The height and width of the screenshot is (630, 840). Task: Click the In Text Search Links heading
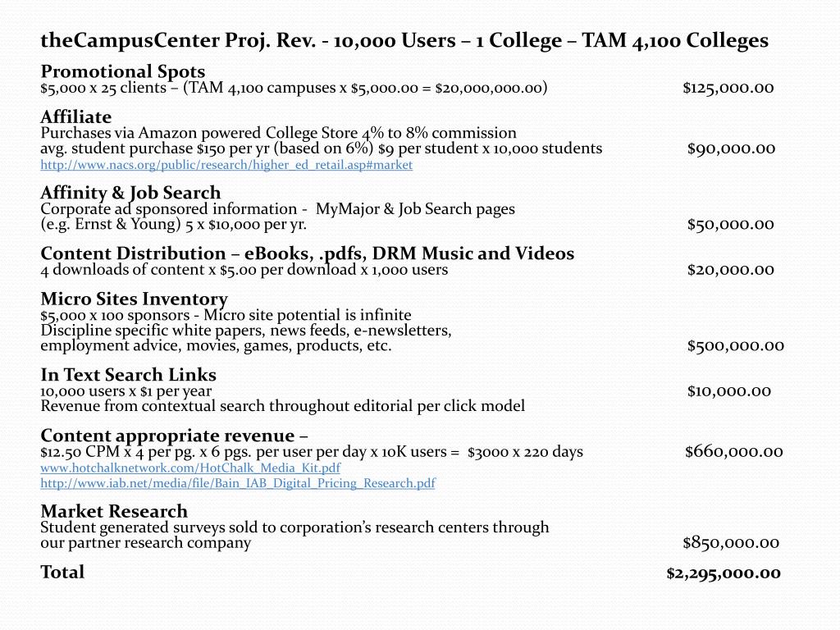(x=128, y=374)
